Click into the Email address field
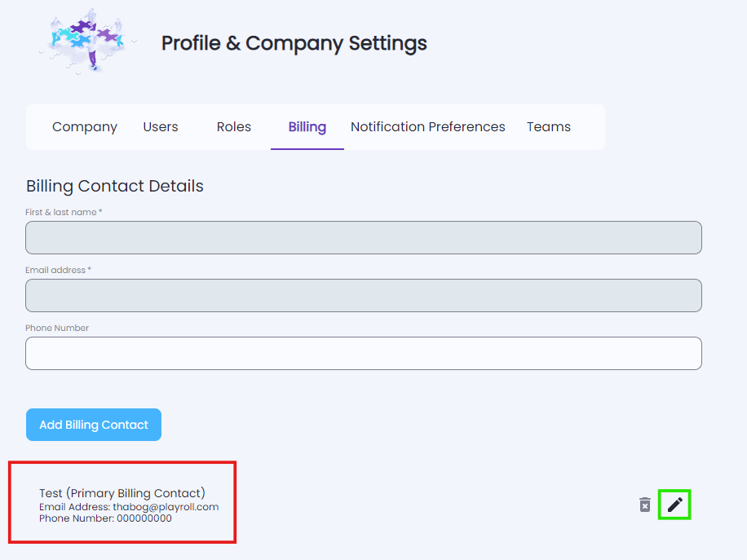Image resolution: width=747 pixels, height=560 pixels. point(364,296)
